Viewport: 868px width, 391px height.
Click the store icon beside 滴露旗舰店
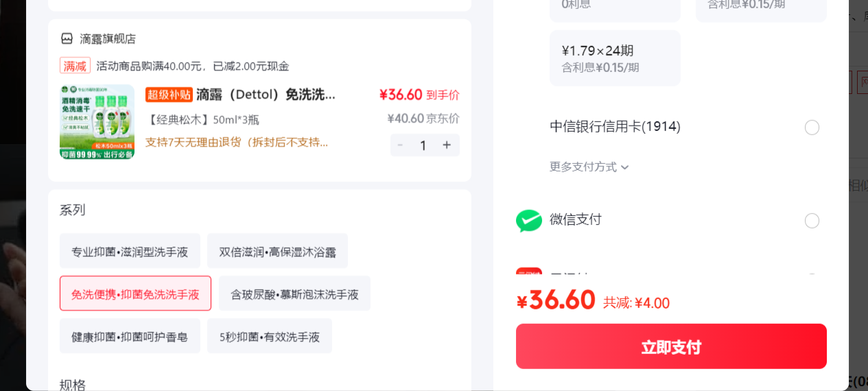(x=67, y=38)
